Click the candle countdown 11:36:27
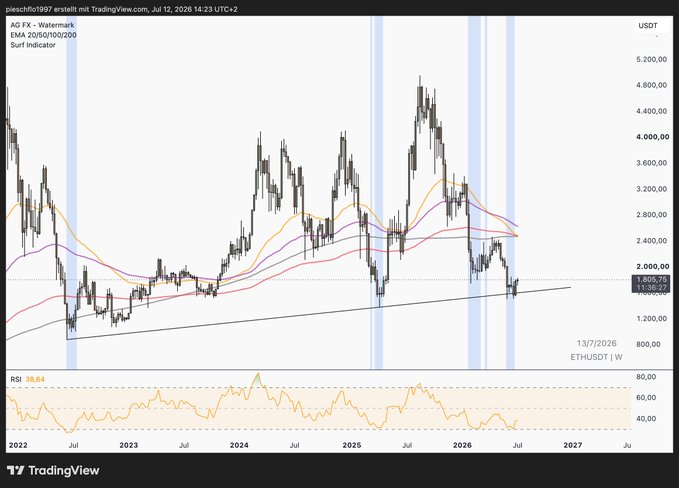The height and width of the screenshot is (488, 679). [x=651, y=288]
